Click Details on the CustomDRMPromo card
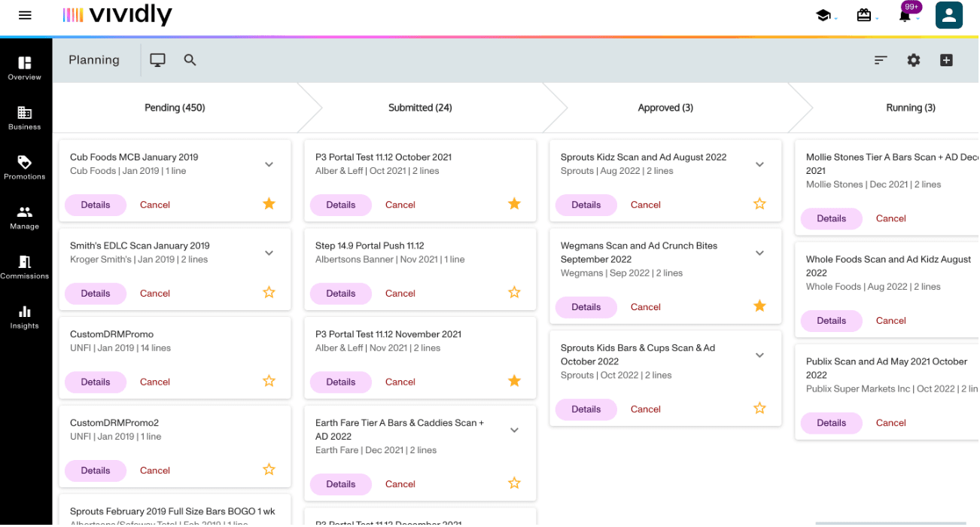Image resolution: width=980 pixels, height=527 pixels. coord(95,382)
